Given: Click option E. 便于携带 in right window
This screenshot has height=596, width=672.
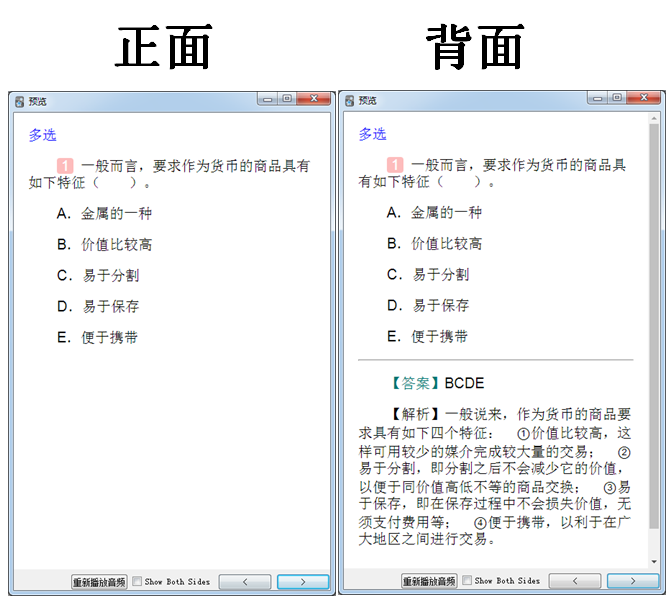Looking at the screenshot, I should (x=427, y=337).
